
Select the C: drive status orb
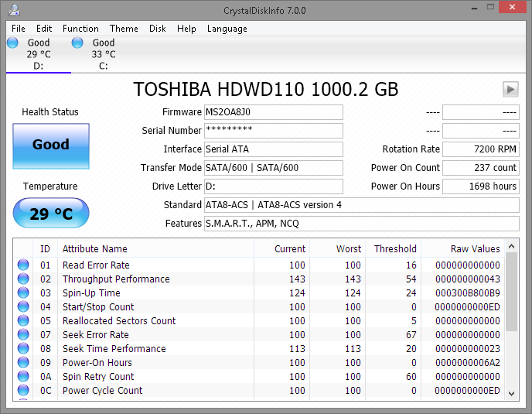(77, 43)
